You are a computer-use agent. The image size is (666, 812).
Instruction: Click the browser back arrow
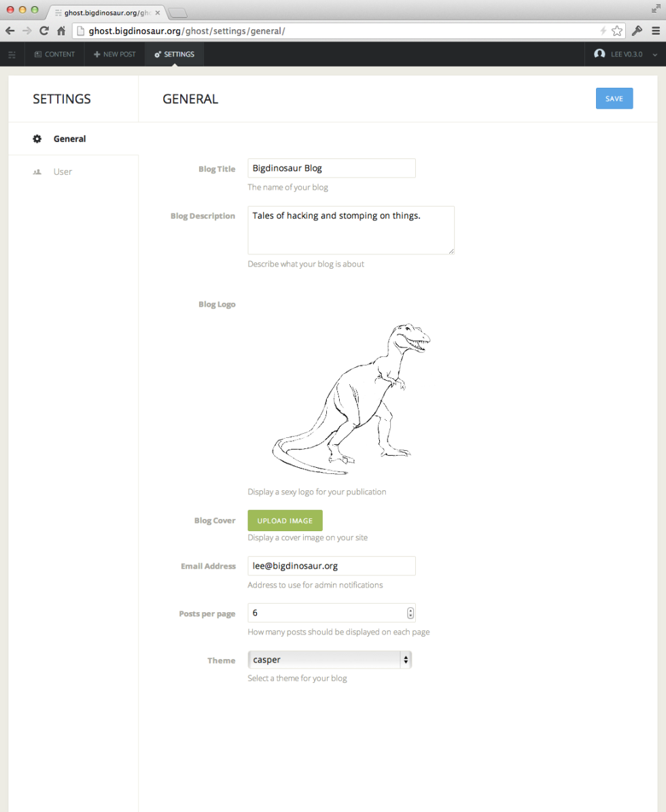[x=10, y=31]
